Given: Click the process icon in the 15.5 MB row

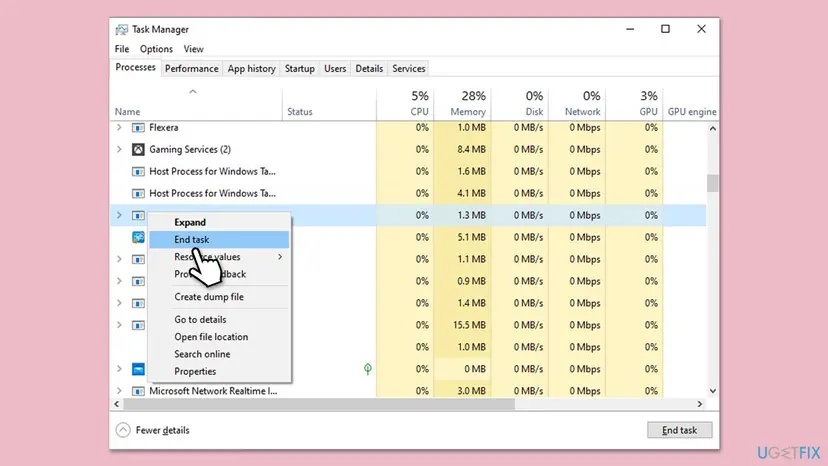Looking at the screenshot, I should [x=138, y=325].
